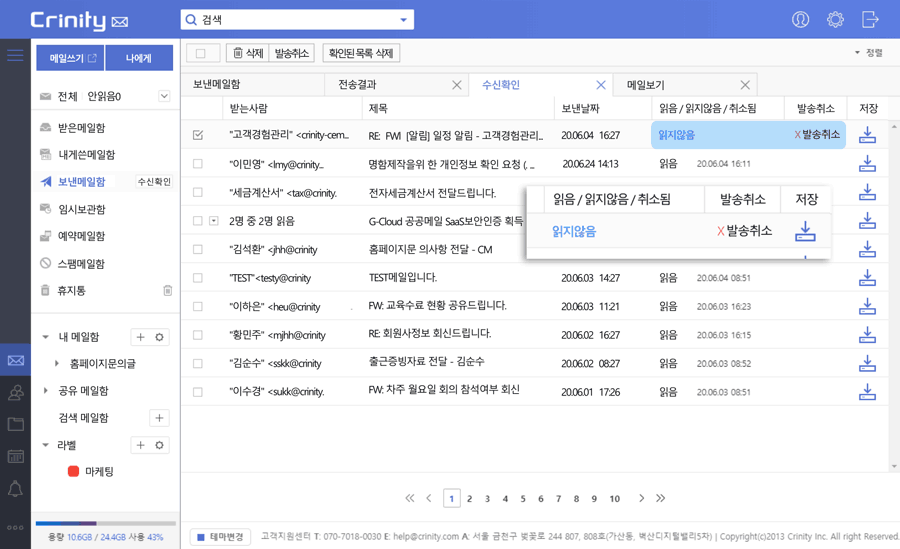Open 받은메일함 in the sidebar
900x549 pixels.
pyautogui.click(x=82, y=127)
